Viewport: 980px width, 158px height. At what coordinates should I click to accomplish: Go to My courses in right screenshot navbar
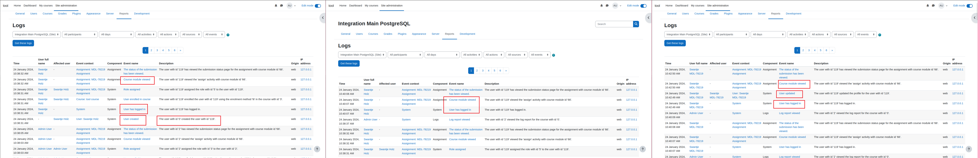tap(697, 6)
